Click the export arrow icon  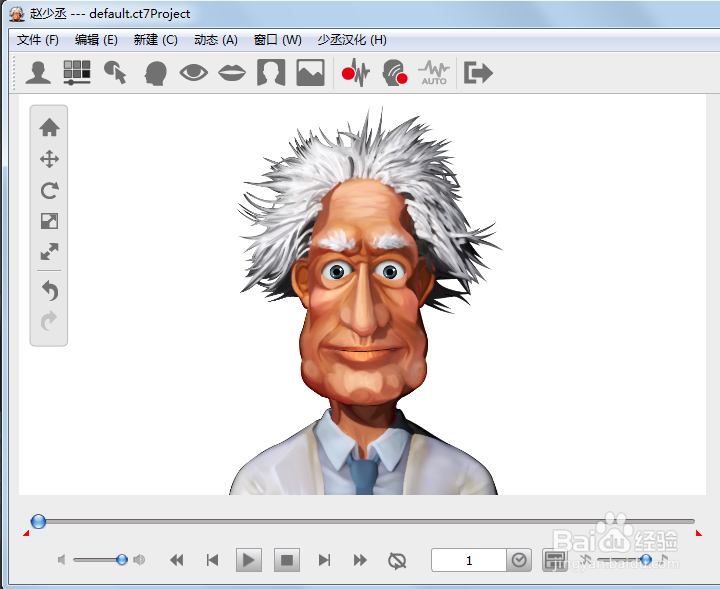click(x=478, y=73)
